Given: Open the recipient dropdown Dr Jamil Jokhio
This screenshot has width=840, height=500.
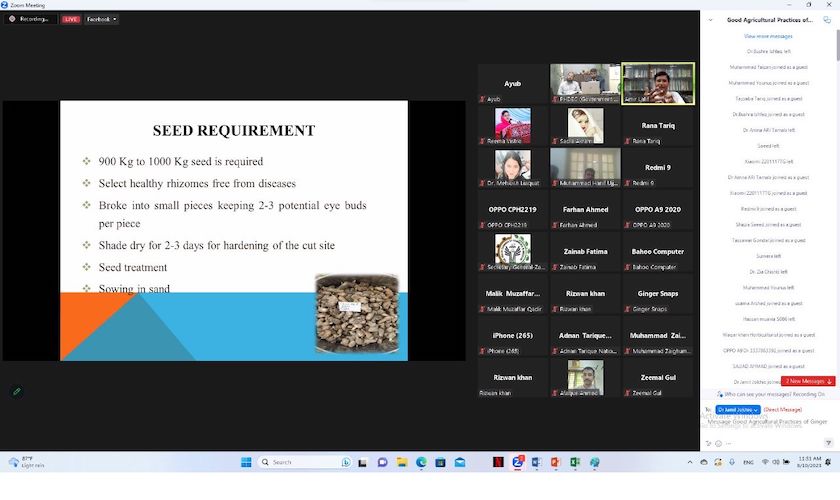Looking at the screenshot, I should [x=738, y=410].
